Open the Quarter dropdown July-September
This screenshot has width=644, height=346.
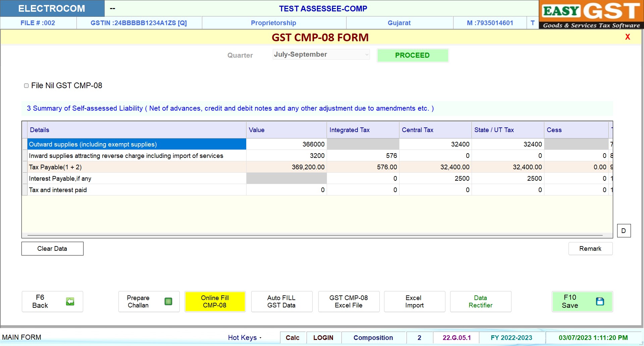click(321, 55)
